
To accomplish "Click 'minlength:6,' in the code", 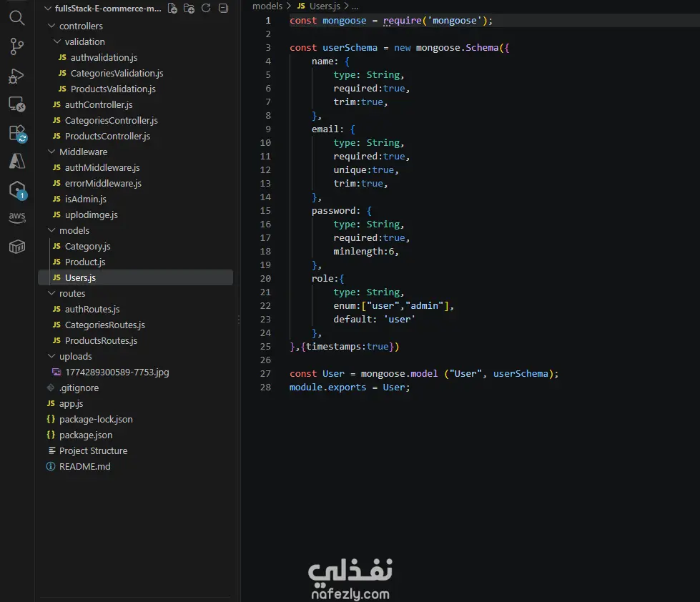I will pos(365,251).
